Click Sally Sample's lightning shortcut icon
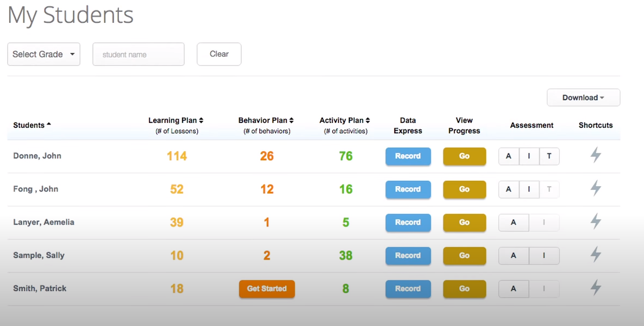644x326 pixels. click(596, 255)
